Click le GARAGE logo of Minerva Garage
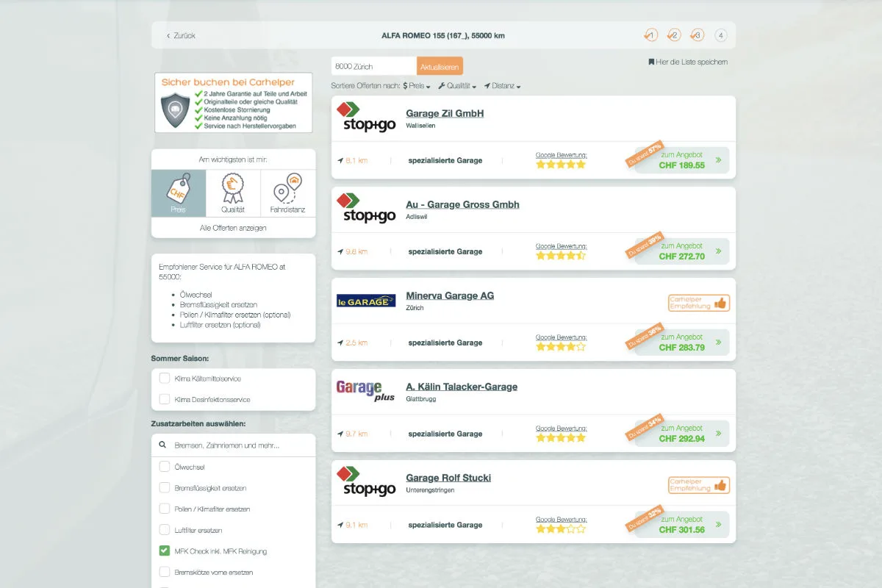Screen dimensions: 882x588 [x=366, y=300]
